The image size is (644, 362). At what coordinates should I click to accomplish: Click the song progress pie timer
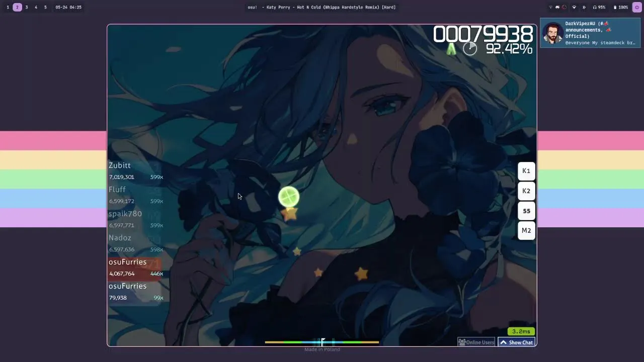point(469,48)
